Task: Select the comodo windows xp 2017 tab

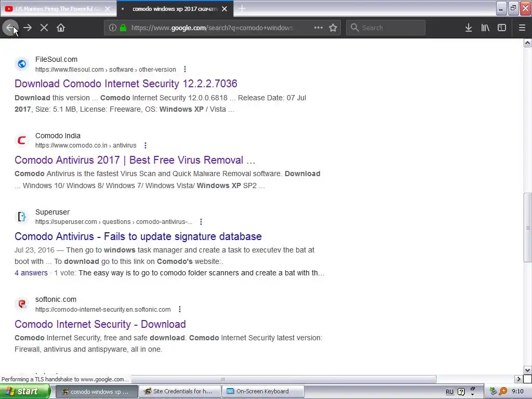Action: [175, 9]
